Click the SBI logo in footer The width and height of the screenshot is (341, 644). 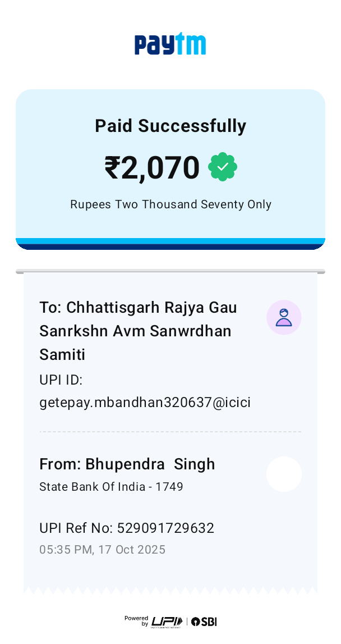[204, 622]
